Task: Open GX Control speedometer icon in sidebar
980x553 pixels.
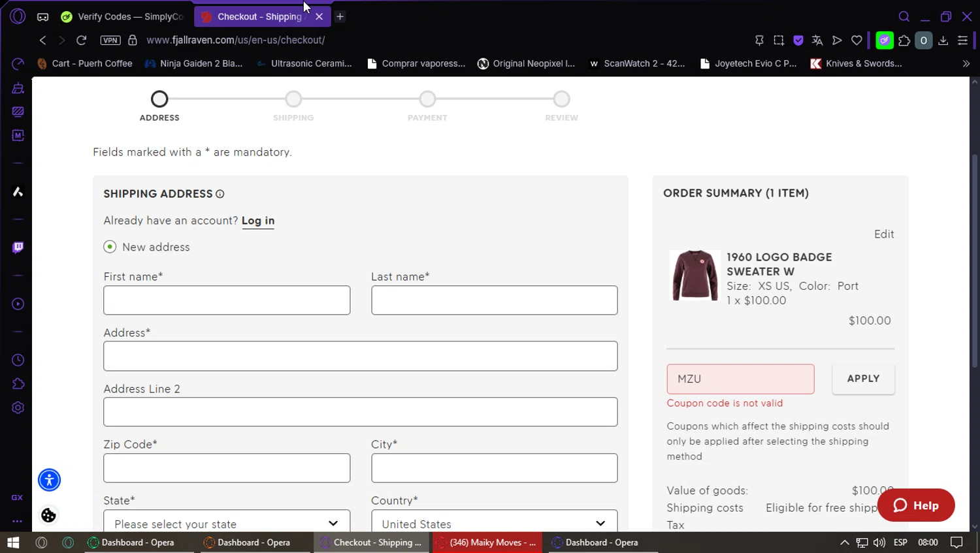Action: coord(18,63)
